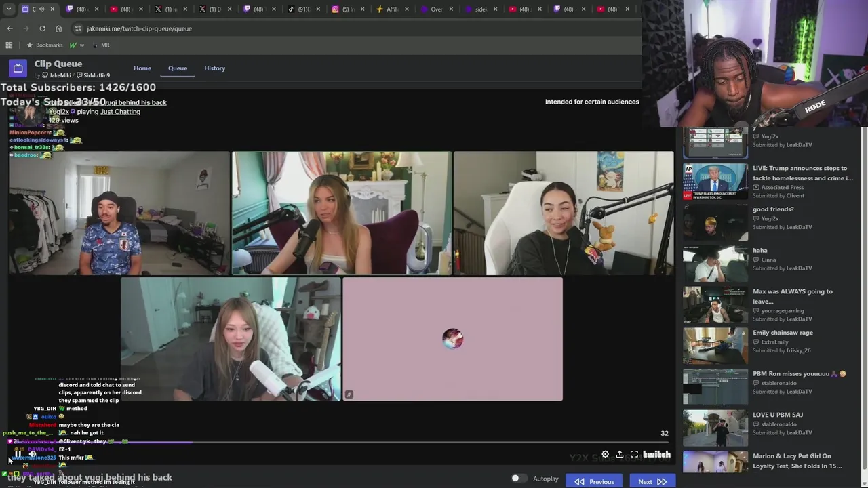The width and height of the screenshot is (868, 488).
Task: Open the 'w' bookmark
Action: click(77, 45)
